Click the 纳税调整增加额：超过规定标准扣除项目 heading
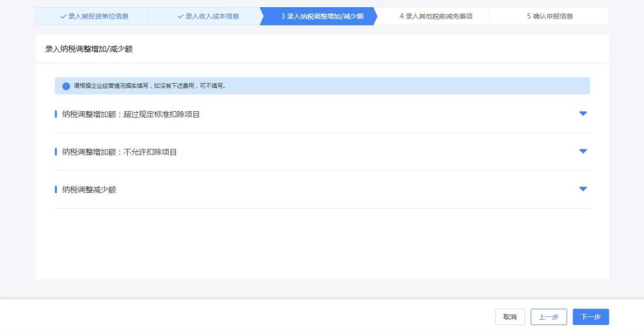The width and height of the screenshot is (644, 335). pos(131,114)
